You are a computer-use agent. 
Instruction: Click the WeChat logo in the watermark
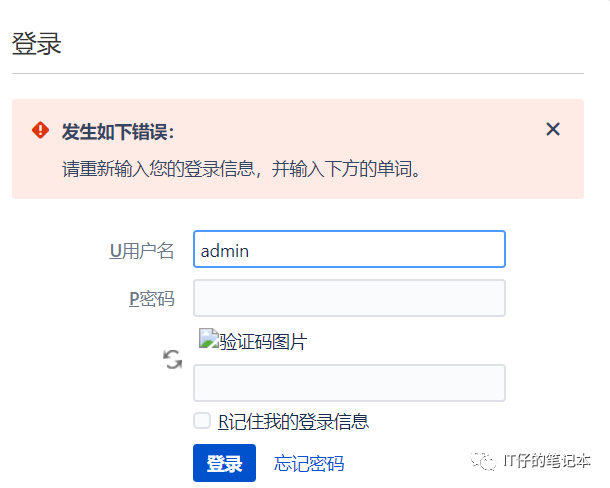coord(484,461)
